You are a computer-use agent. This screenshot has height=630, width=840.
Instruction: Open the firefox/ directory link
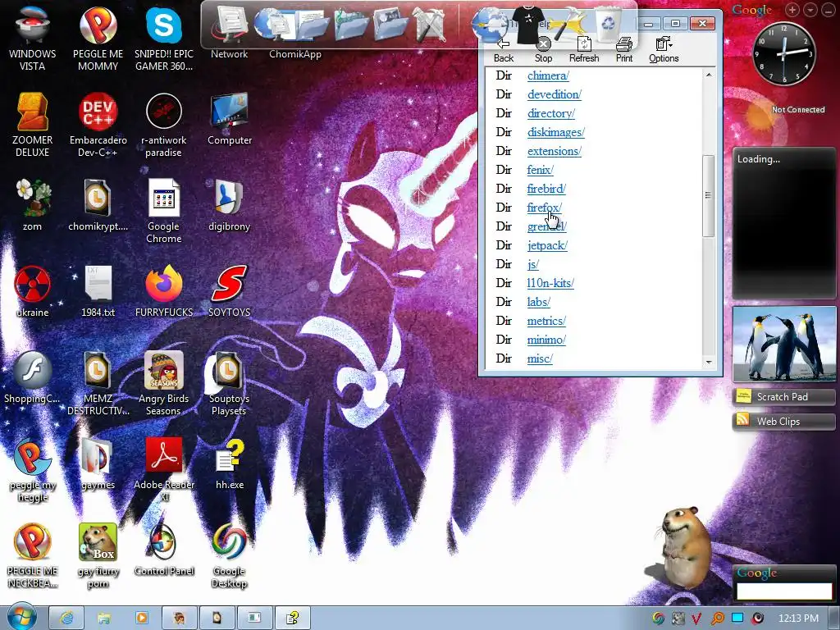point(545,208)
